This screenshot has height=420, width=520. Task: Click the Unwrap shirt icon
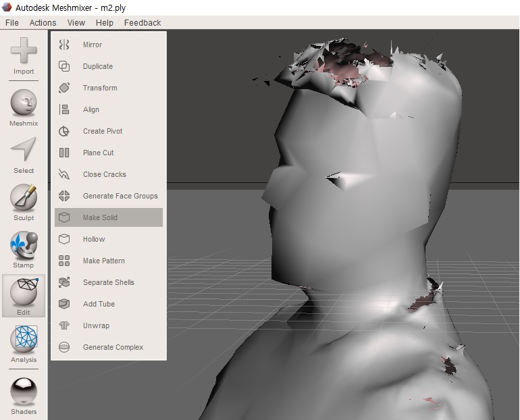tap(64, 325)
